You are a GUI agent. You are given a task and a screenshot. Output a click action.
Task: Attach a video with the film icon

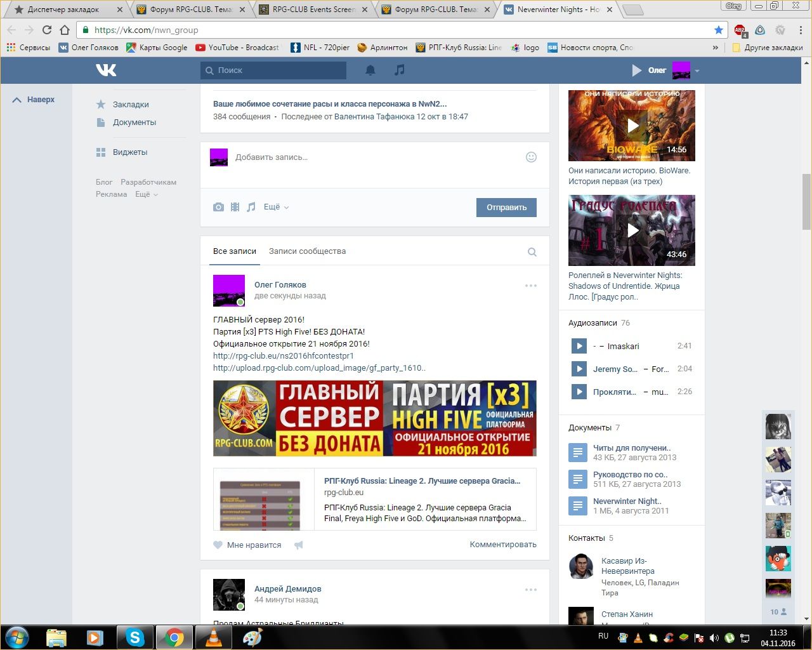(x=235, y=207)
